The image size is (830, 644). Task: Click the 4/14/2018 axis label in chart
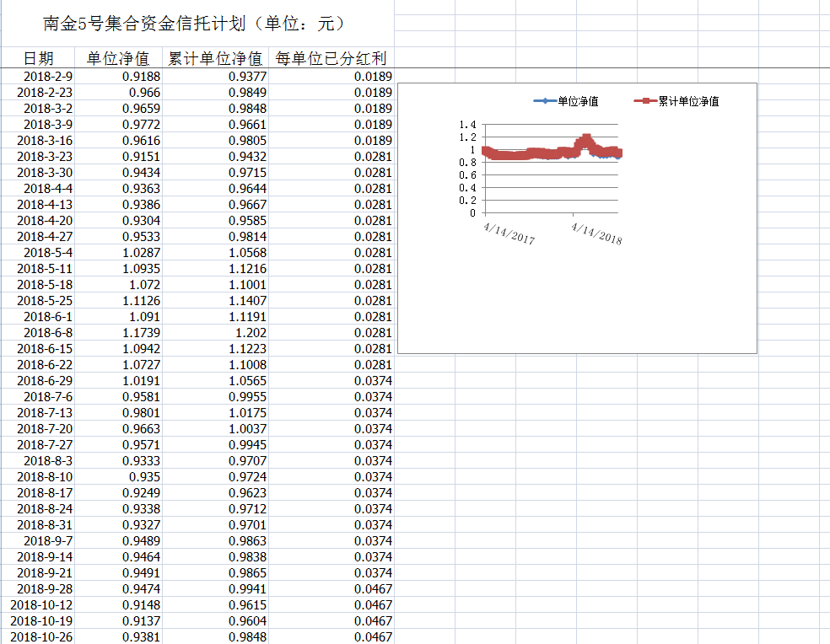coord(596,233)
